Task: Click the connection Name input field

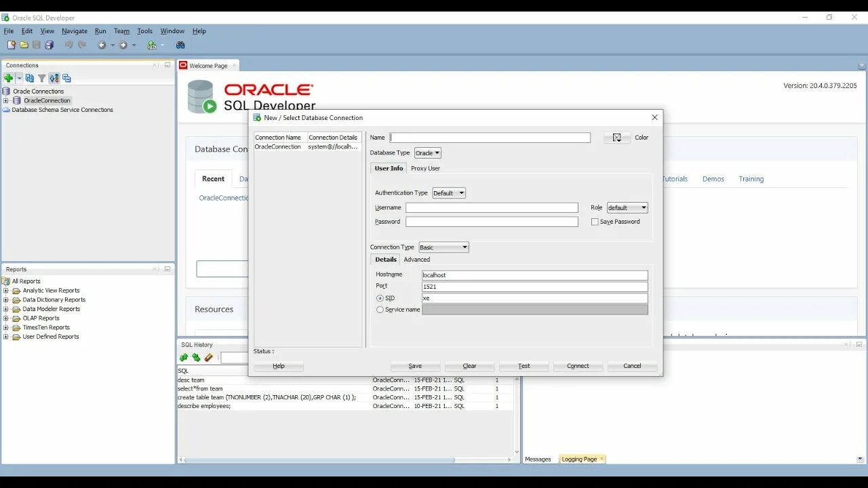Action: (x=490, y=138)
